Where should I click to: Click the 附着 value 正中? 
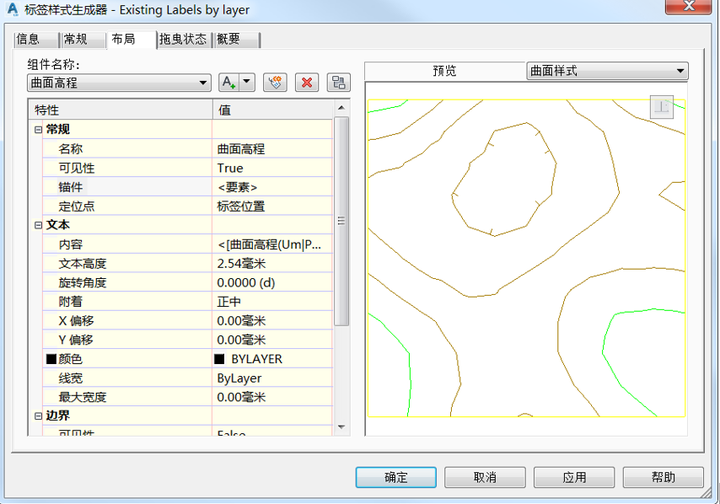272,302
